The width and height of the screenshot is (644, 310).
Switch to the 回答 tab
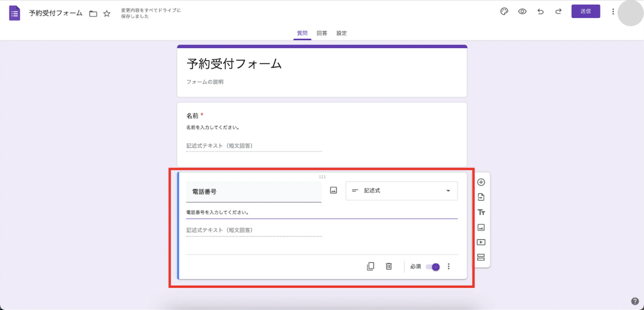tap(322, 33)
